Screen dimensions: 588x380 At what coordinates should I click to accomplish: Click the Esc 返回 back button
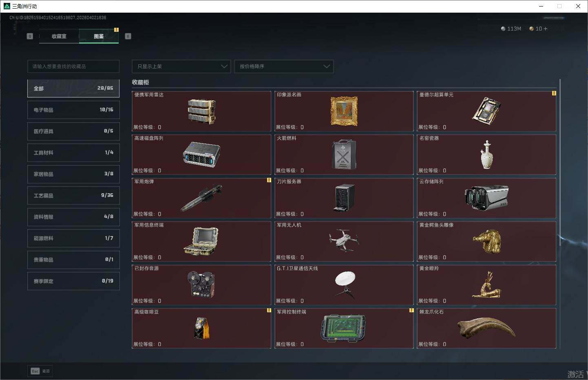[x=40, y=371]
